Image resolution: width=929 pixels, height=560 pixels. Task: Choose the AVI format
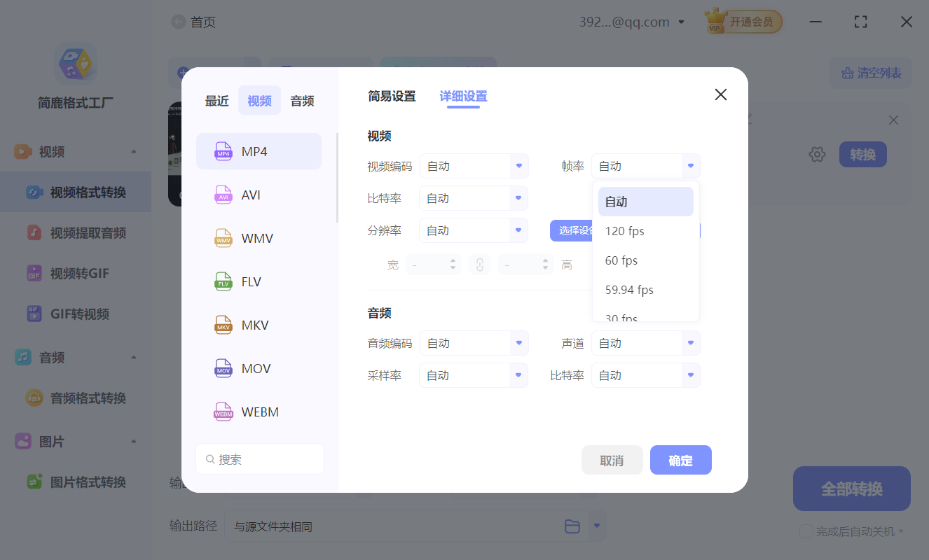click(x=259, y=195)
